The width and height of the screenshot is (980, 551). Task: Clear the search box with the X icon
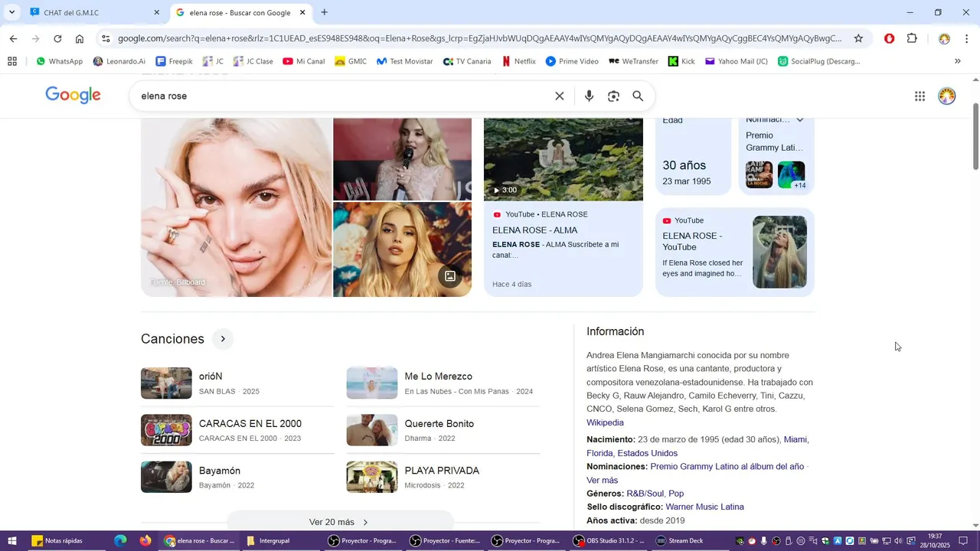560,96
